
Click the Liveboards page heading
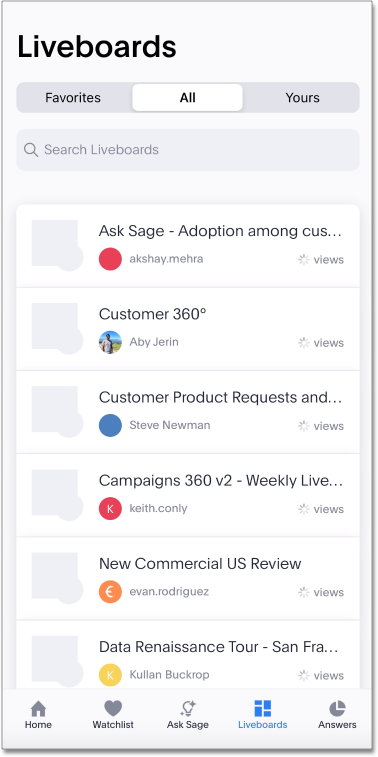[x=97, y=47]
